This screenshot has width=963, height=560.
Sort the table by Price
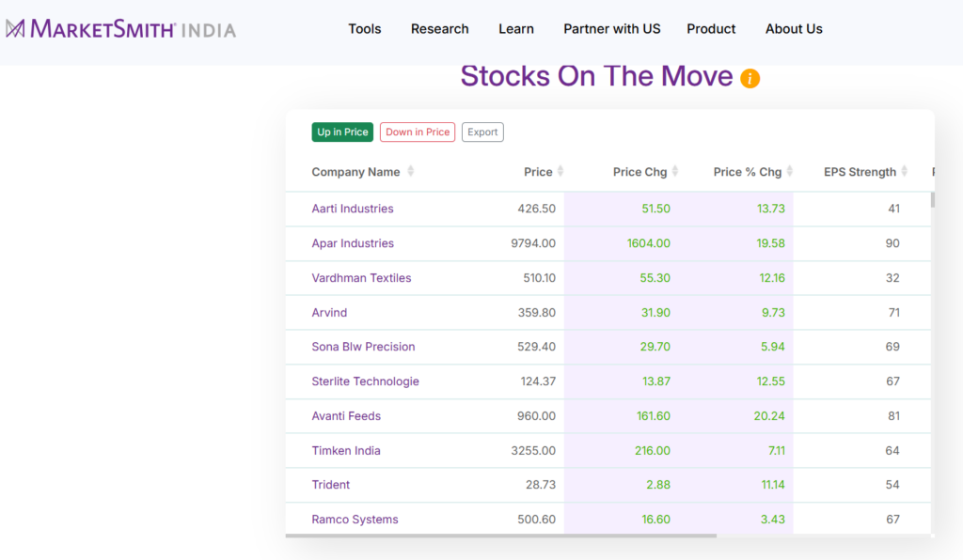(x=559, y=172)
